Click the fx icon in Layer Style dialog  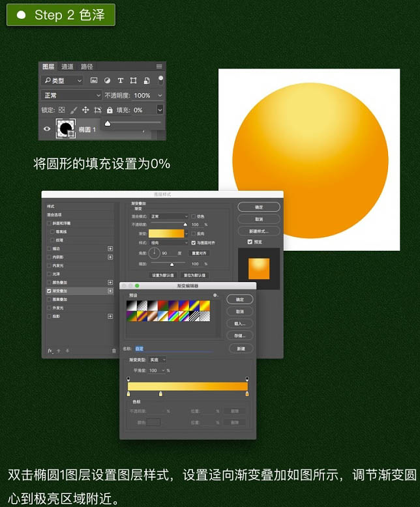pos(50,351)
